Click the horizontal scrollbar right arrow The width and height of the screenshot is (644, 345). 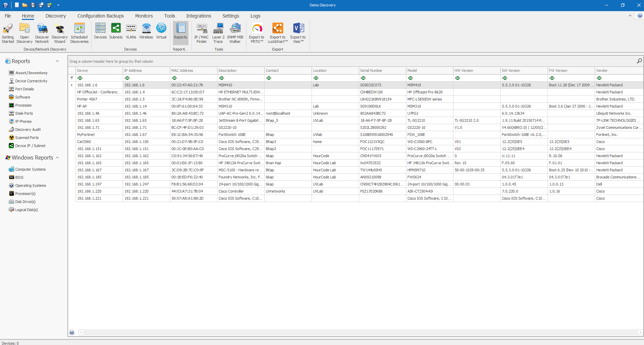tap(640, 333)
